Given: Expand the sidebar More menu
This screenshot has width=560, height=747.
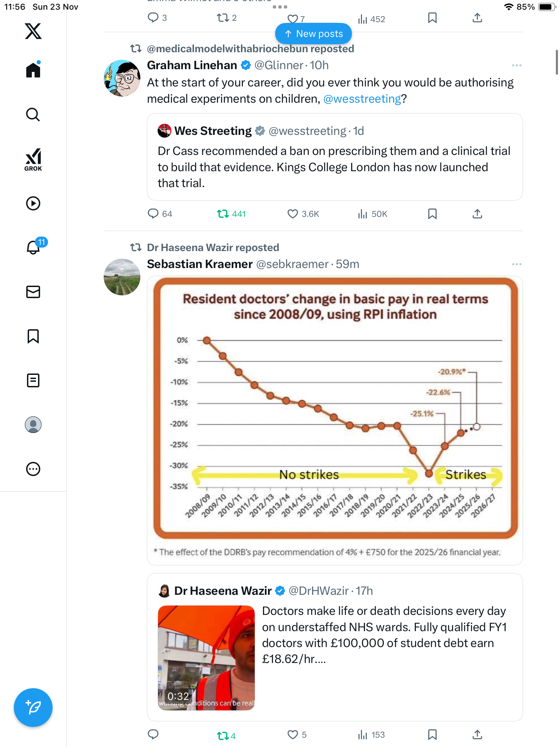Looking at the screenshot, I should click(33, 469).
